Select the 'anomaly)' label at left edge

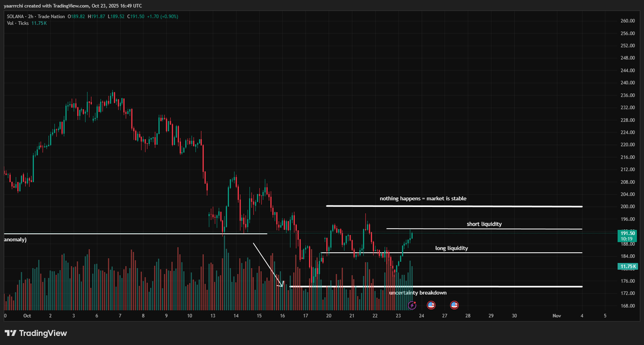pyautogui.click(x=15, y=240)
